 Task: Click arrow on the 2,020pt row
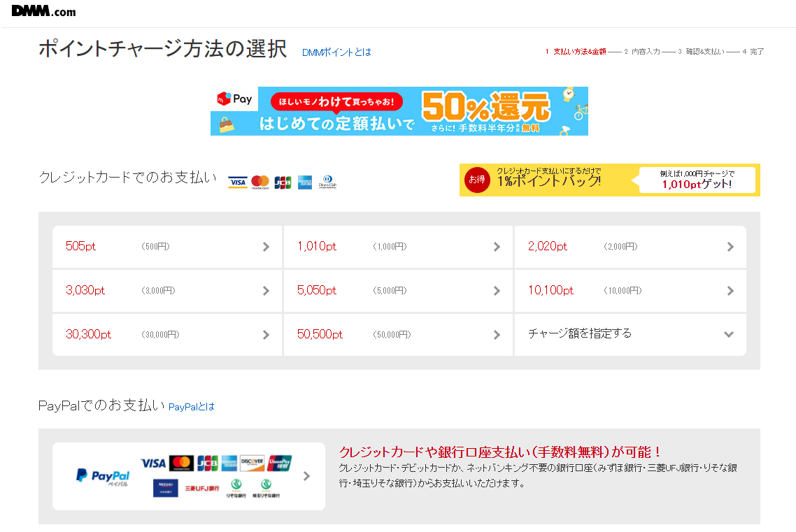pos(730,247)
